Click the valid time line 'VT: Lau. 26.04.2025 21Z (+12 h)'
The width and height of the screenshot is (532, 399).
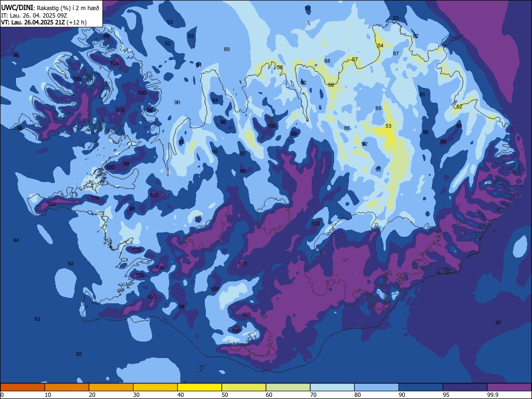(x=44, y=22)
